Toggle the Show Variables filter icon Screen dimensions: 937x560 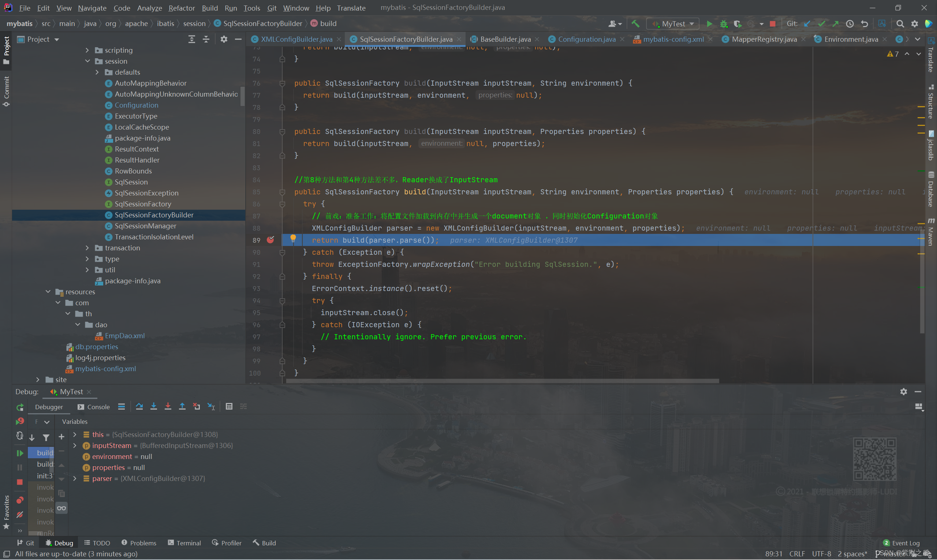coord(46,437)
